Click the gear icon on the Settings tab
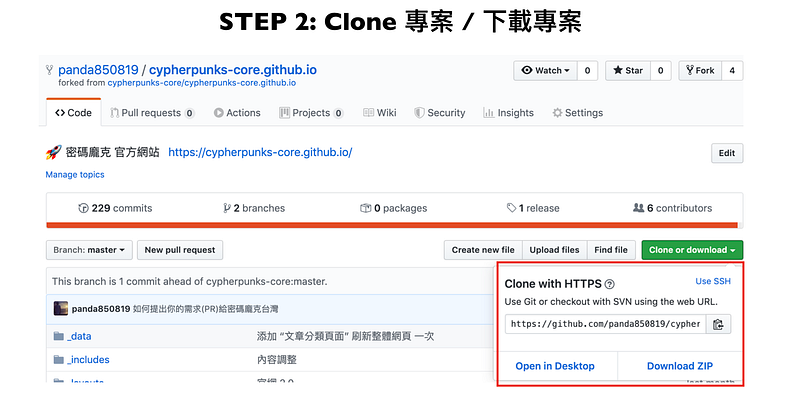The height and width of the screenshot is (393, 800). click(558, 113)
